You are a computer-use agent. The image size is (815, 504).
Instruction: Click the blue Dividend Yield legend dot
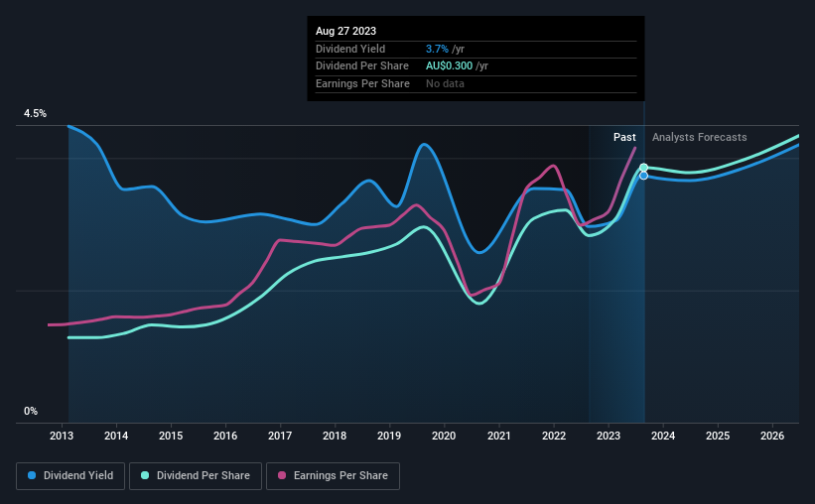coord(32,475)
